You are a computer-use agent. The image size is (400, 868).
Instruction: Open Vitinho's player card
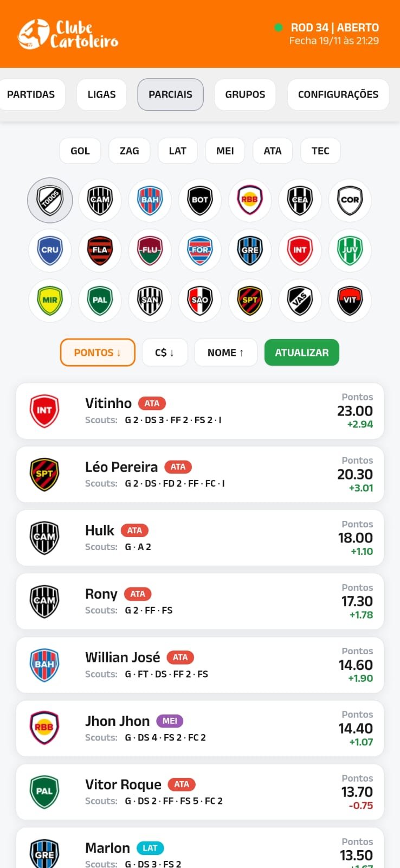tap(200, 411)
